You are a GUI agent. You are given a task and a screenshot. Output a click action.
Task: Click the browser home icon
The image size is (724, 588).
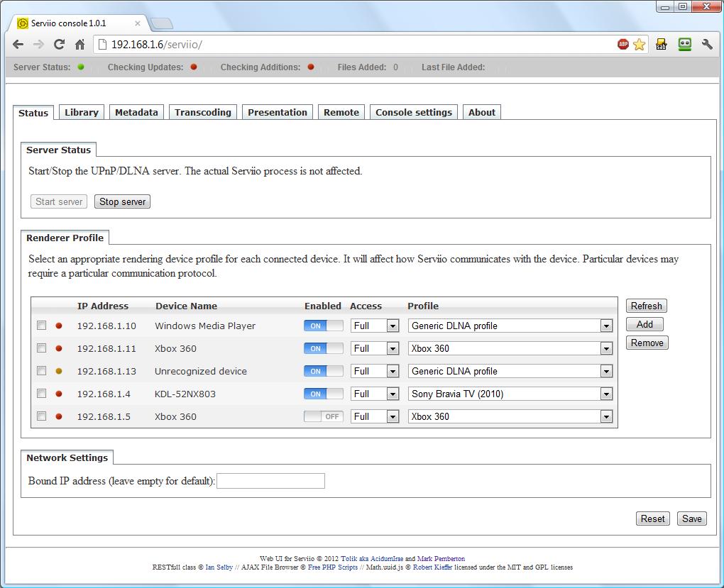click(80, 44)
